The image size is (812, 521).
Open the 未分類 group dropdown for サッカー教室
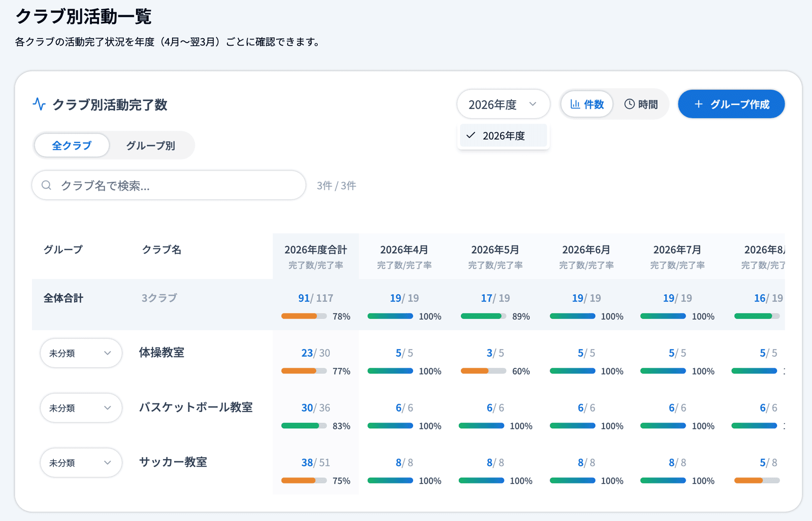click(x=81, y=463)
